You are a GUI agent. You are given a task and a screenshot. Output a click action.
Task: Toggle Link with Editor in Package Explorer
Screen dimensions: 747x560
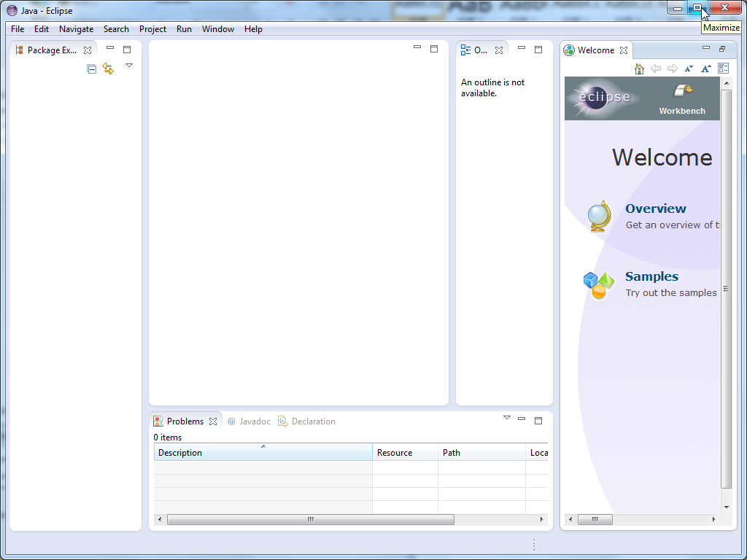108,69
